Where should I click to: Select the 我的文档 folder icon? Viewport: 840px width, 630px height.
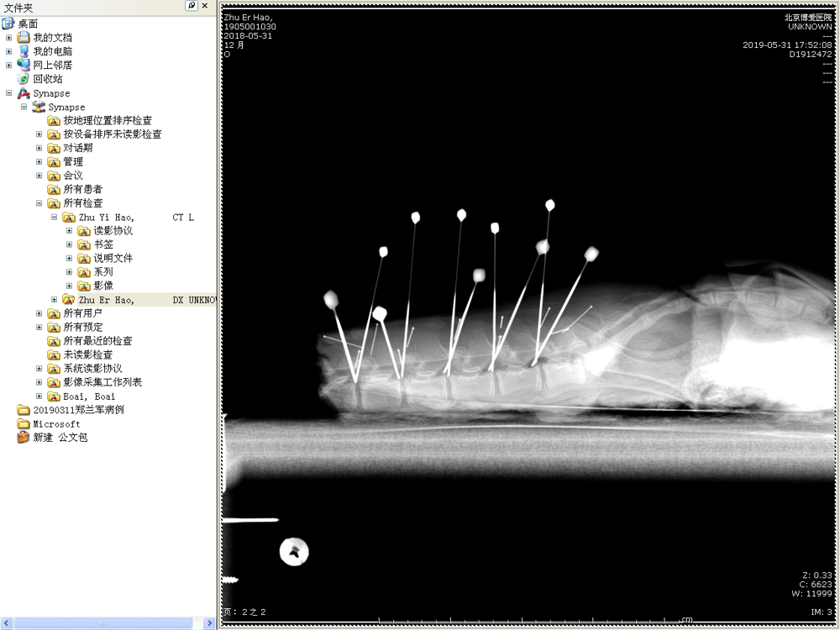[23, 37]
